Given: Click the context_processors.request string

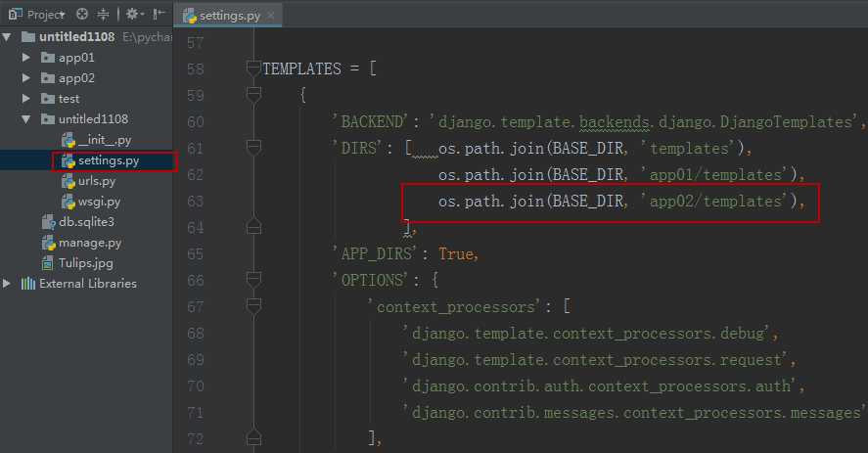Looking at the screenshot, I should 596,359.
